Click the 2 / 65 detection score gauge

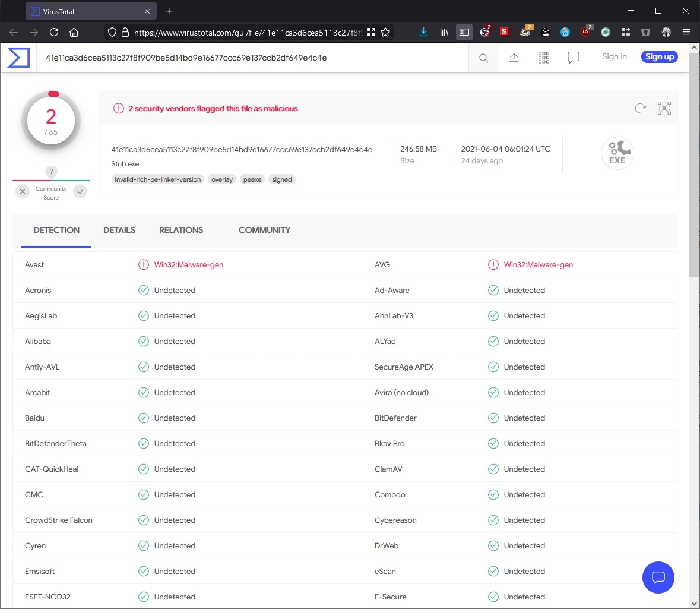click(x=51, y=121)
